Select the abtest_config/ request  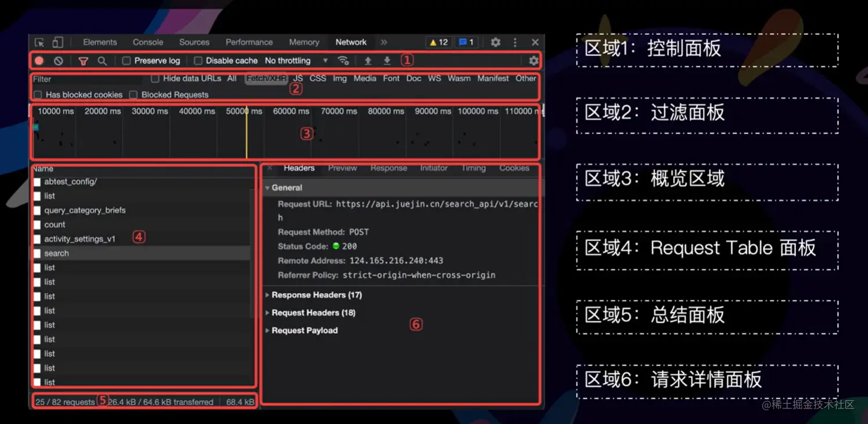click(x=142, y=182)
